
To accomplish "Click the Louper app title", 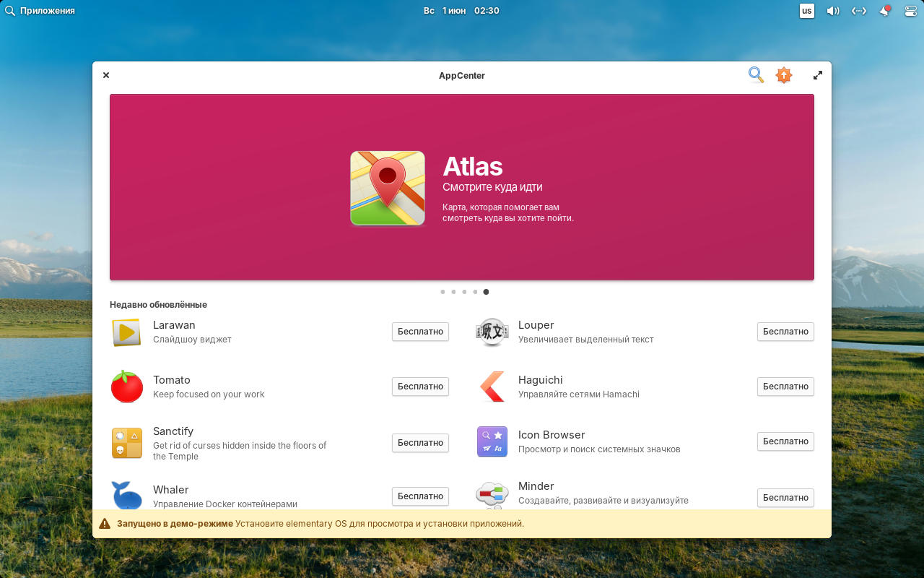I will (536, 325).
